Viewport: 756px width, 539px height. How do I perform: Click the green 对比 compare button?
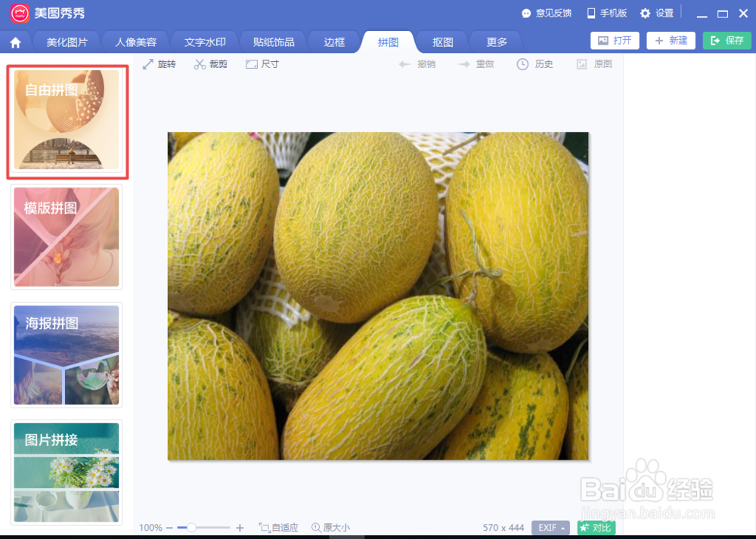tap(596, 528)
